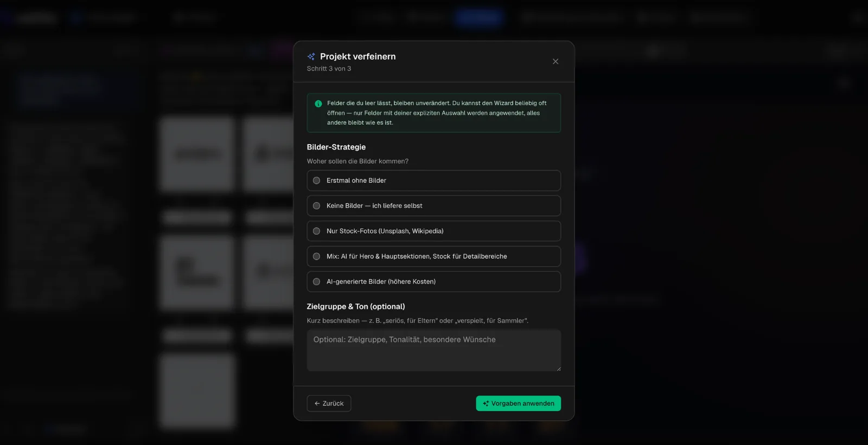
Task: Pick the Mix: AI für Hero option
Action: tap(433, 256)
